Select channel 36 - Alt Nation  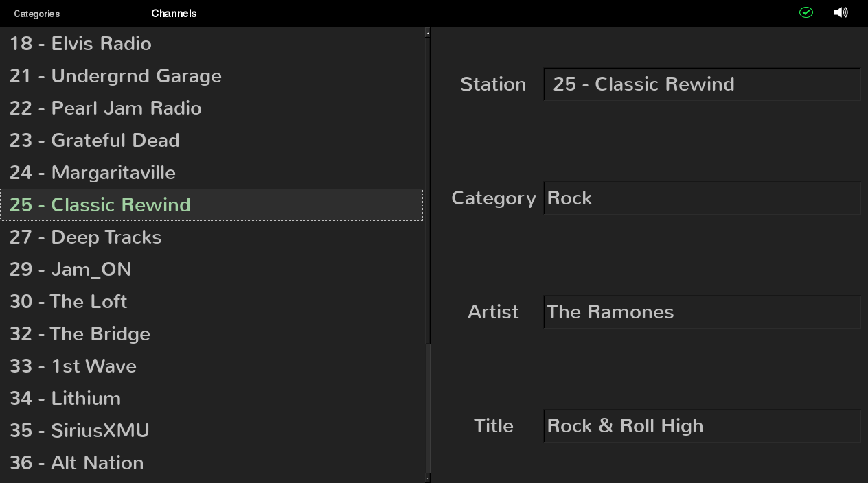pyautogui.click(x=212, y=462)
